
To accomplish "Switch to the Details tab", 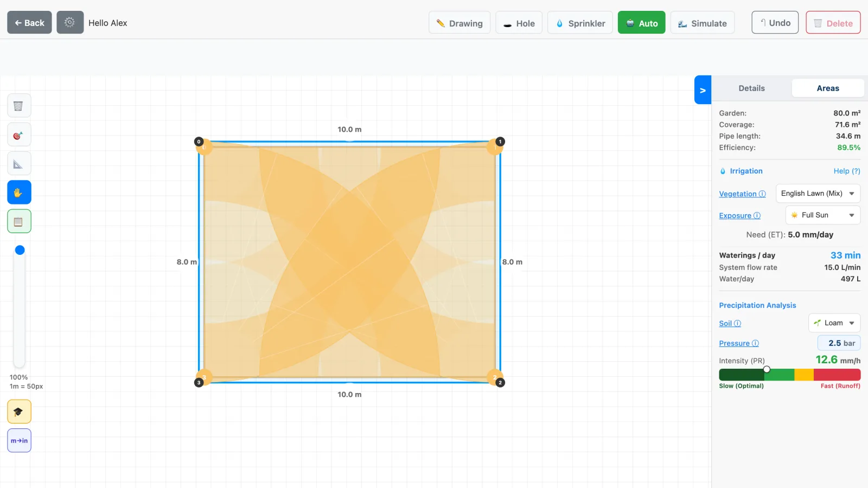I will (x=751, y=88).
